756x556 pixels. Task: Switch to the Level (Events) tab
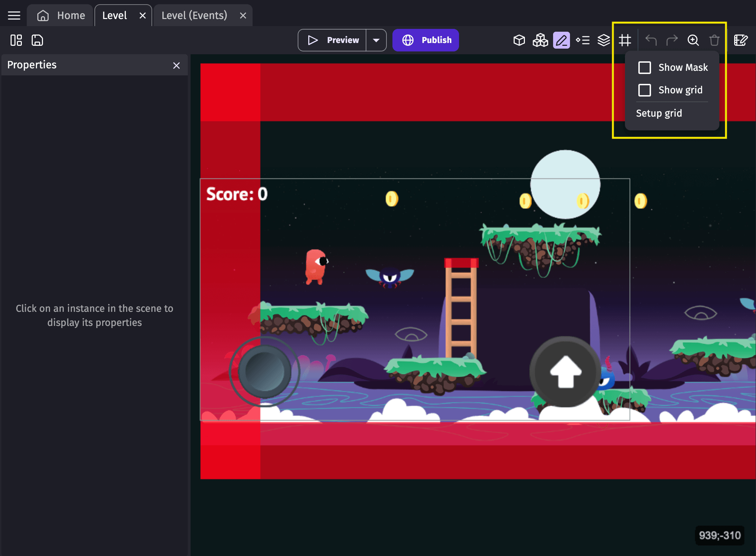194,16
